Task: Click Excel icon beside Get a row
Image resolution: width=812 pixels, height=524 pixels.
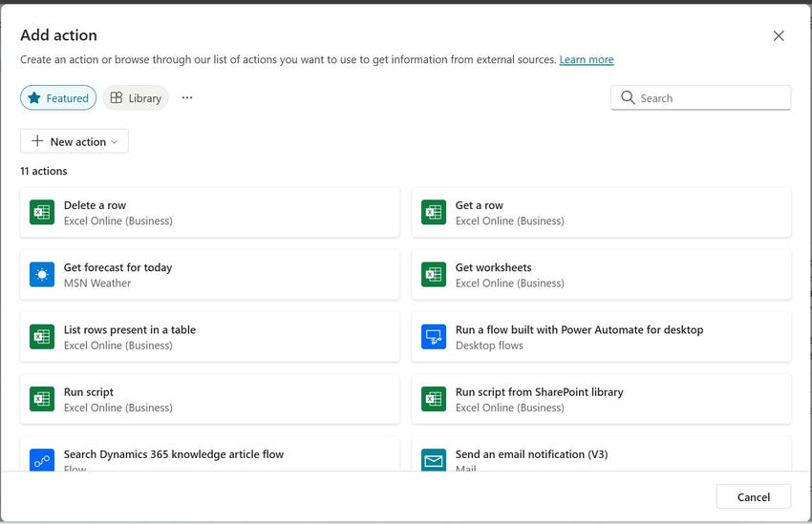Action: pos(434,213)
